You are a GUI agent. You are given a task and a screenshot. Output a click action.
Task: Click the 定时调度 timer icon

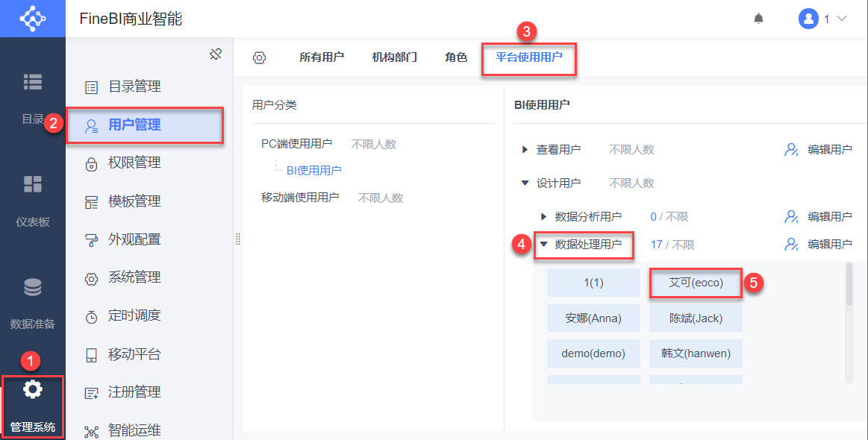coord(91,317)
